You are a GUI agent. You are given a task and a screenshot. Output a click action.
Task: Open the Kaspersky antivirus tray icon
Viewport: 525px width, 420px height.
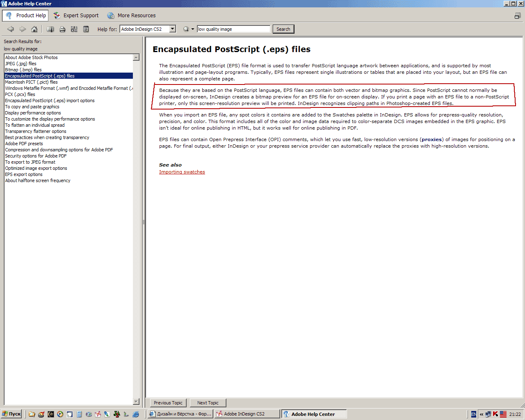click(x=495, y=414)
